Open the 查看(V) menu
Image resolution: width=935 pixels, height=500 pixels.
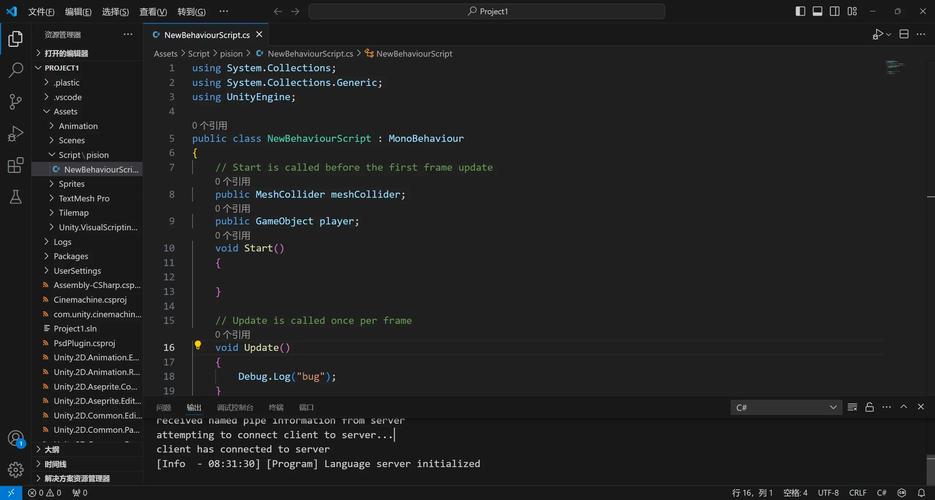point(153,12)
